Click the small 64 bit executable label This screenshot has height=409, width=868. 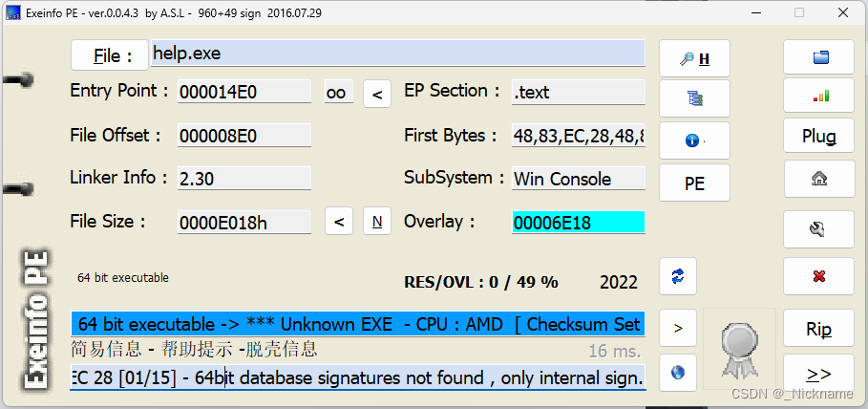point(123,278)
